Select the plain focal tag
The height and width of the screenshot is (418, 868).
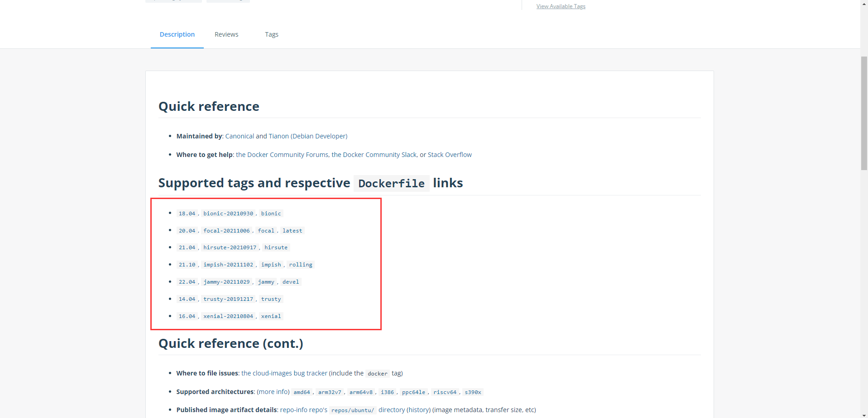click(x=266, y=231)
